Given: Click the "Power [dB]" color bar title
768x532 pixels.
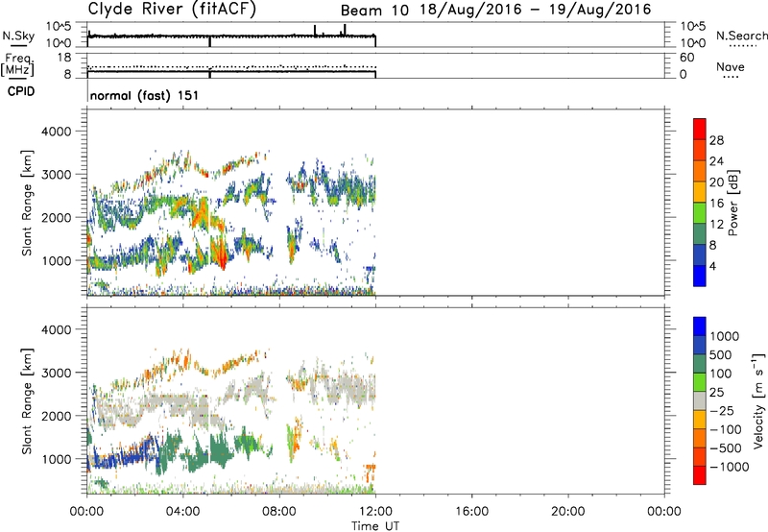Looking at the screenshot, I should [x=732, y=203].
